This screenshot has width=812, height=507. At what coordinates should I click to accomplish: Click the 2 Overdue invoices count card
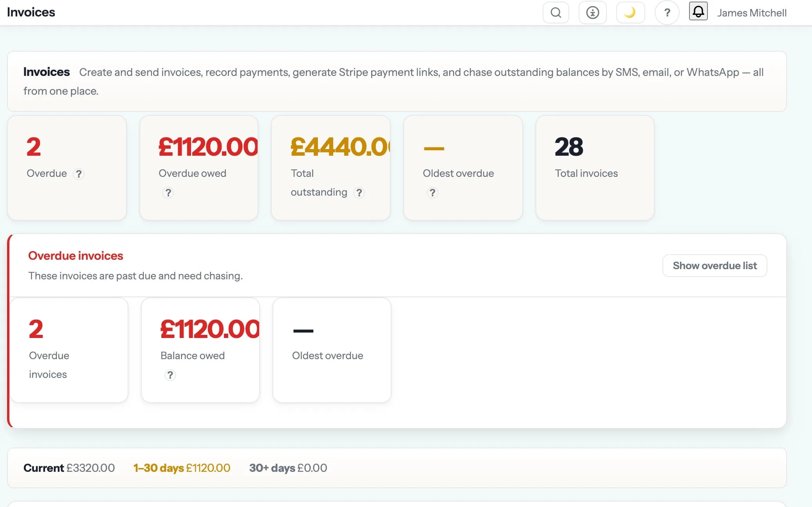tap(69, 350)
